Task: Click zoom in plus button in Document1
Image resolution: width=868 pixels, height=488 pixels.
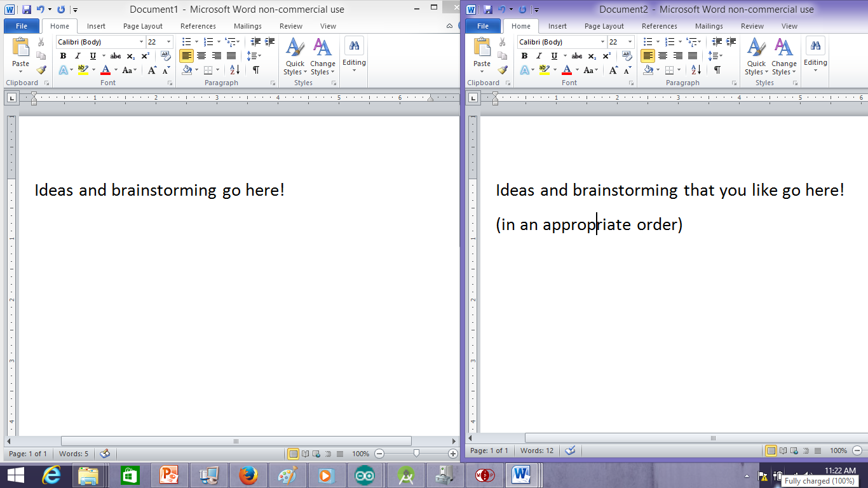Action: 453,454
